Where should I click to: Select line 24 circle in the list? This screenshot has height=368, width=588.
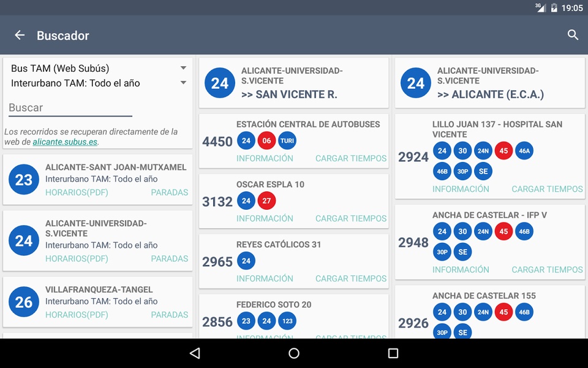[24, 240]
